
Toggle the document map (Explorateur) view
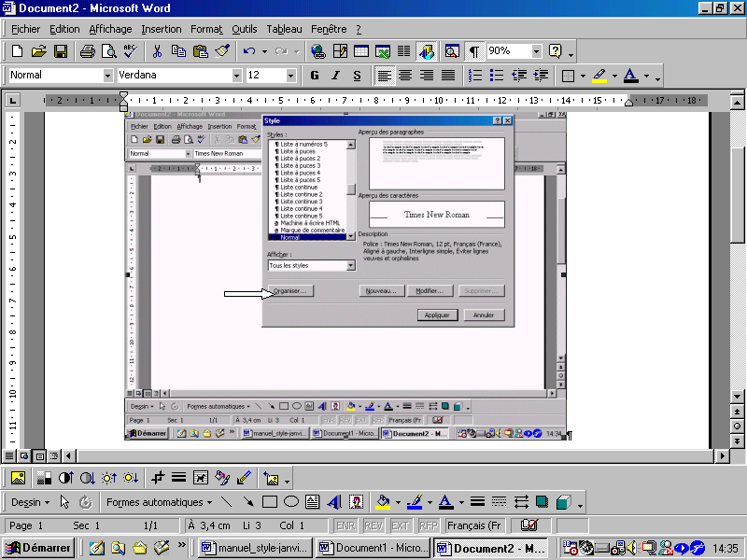452,51
